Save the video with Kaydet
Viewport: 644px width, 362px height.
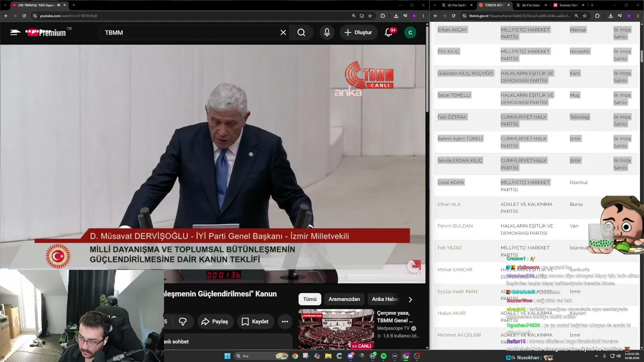(255, 321)
